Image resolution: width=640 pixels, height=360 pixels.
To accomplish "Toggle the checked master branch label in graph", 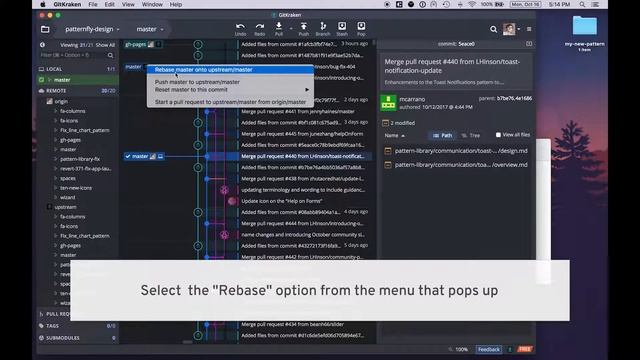I will pyautogui.click(x=144, y=156).
